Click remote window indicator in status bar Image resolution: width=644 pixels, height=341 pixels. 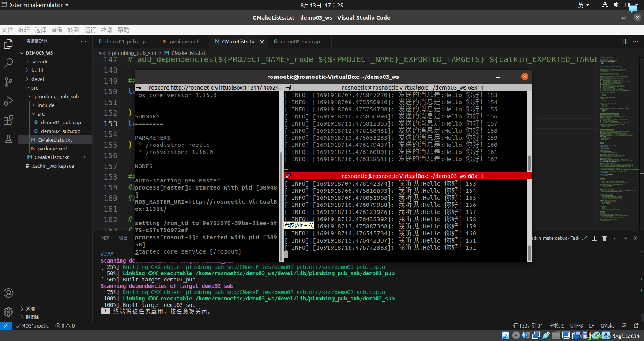[x=6, y=326]
